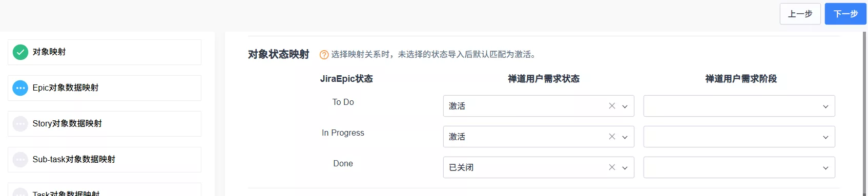Clear the Done status 已关闭 selection
This screenshot has width=868, height=196.
click(612, 167)
